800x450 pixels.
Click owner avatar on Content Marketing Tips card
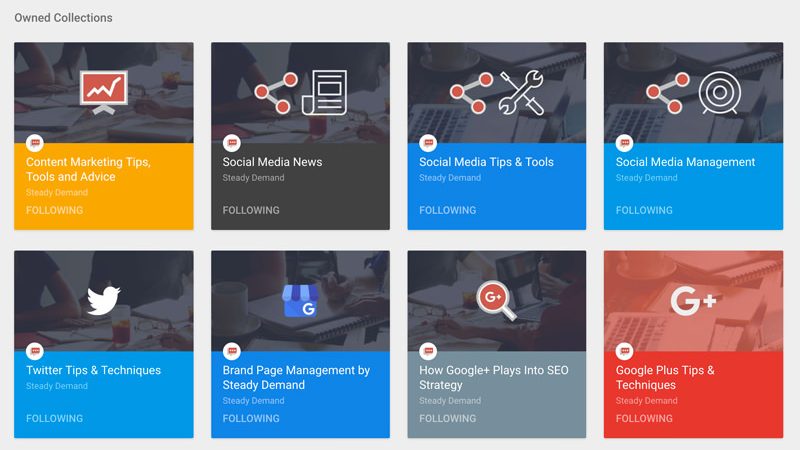[35, 143]
